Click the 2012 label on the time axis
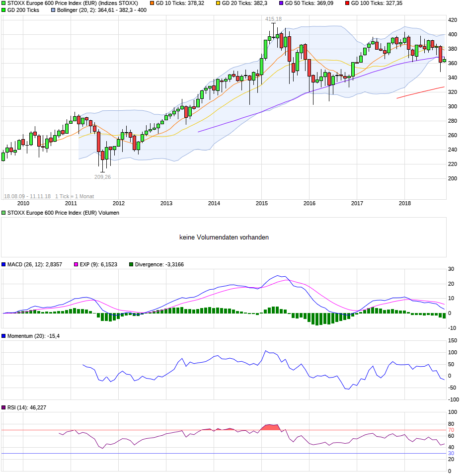The image size is (467, 476). [x=119, y=203]
